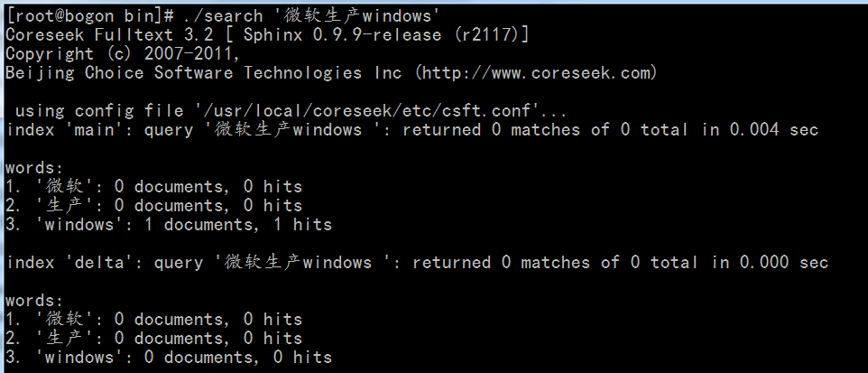Click the '生产' result line under the main index
Image resolution: width=868 pixels, height=373 pixels.
[153, 206]
